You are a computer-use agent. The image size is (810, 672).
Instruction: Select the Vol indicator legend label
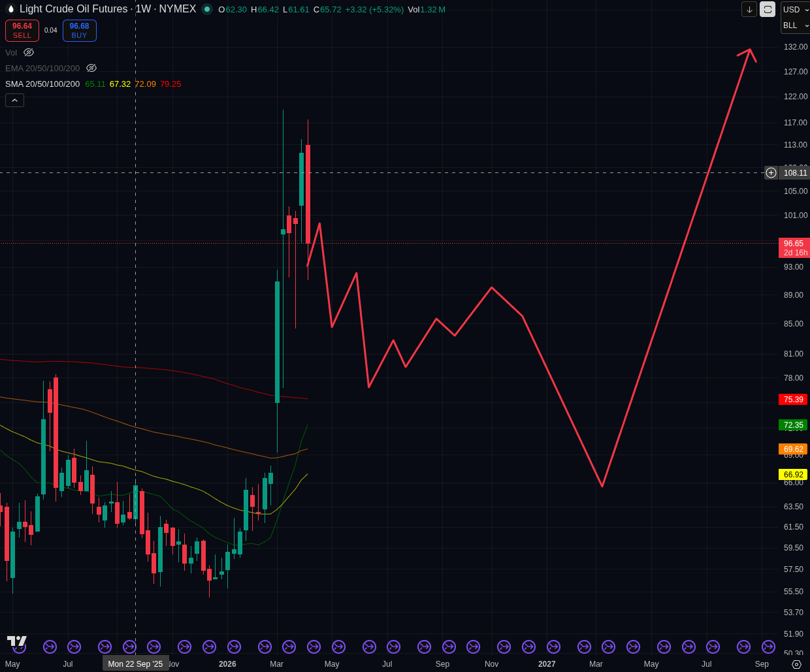(x=11, y=52)
